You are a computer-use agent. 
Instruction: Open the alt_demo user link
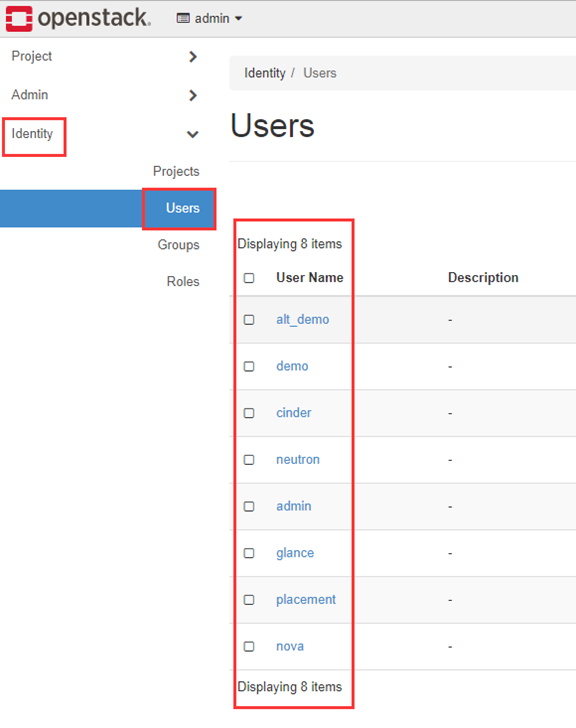click(303, 319)
